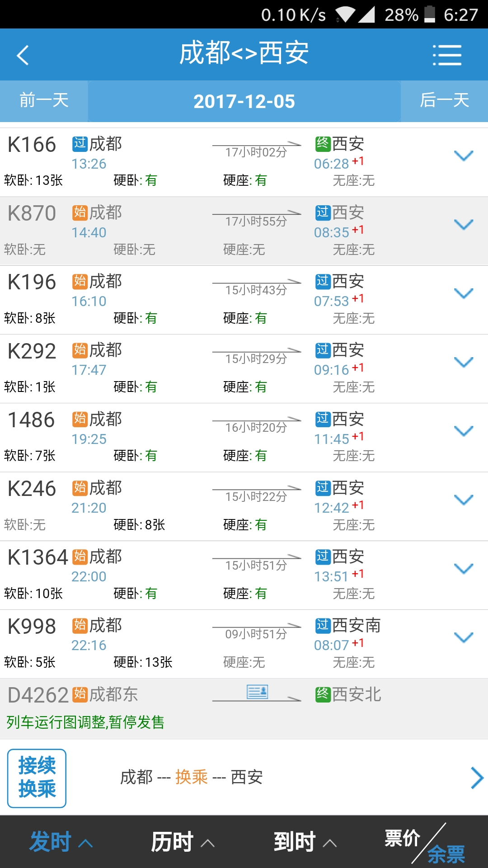The height and width of the screenshot is (868, 488).
Task: Open the list menu icon
Action: pos(447,55)
